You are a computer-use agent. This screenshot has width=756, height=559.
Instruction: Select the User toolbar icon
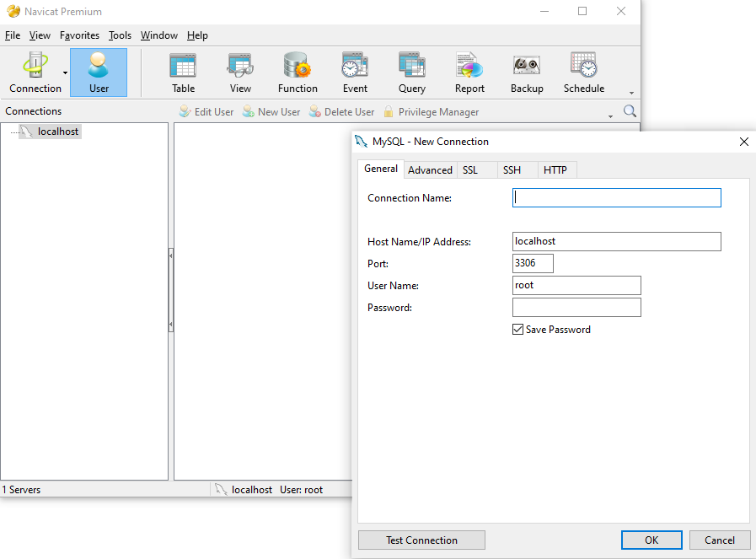[x=99, y=73]
